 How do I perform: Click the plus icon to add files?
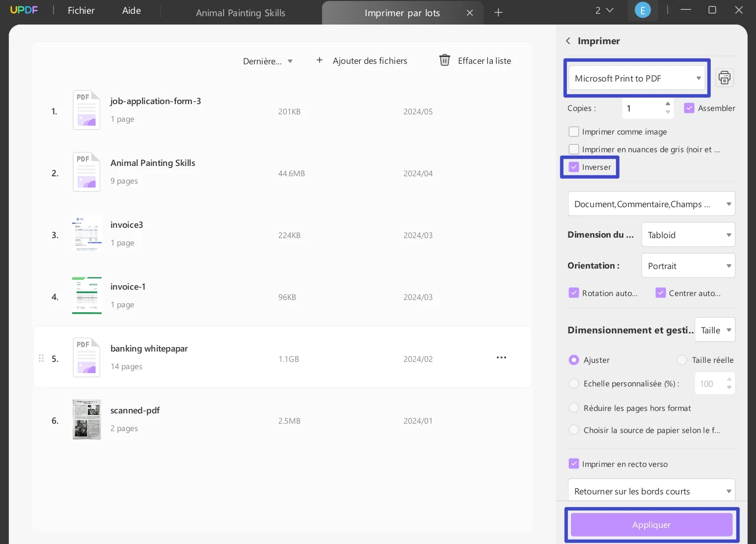tap(319, 60)
